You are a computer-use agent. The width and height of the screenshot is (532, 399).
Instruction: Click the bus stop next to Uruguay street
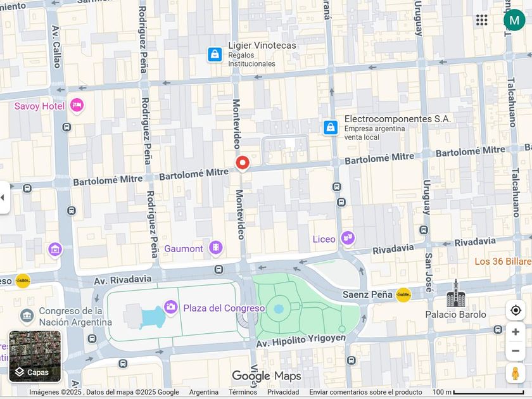pos(424,230)
